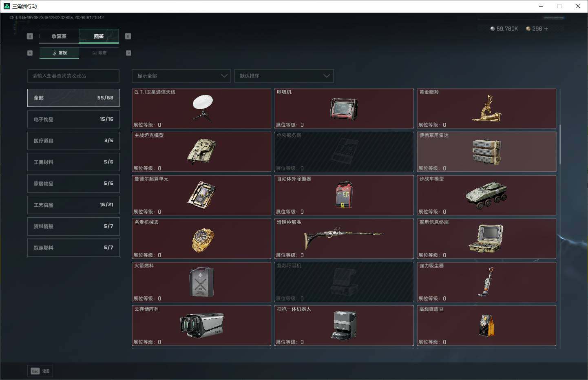Click the 296 gold coin icon

pos(528,29)
